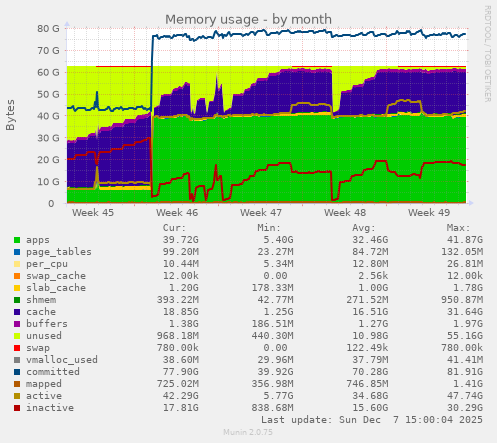Click the purple buffers legend swatch
The image size is (497, 443).
tap(17, 324)
